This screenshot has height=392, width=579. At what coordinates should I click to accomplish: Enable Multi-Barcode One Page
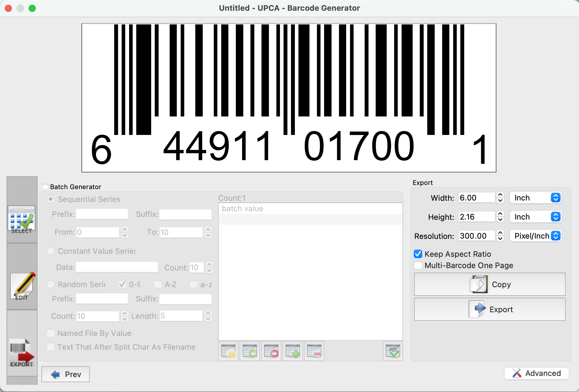click(418, 265)
